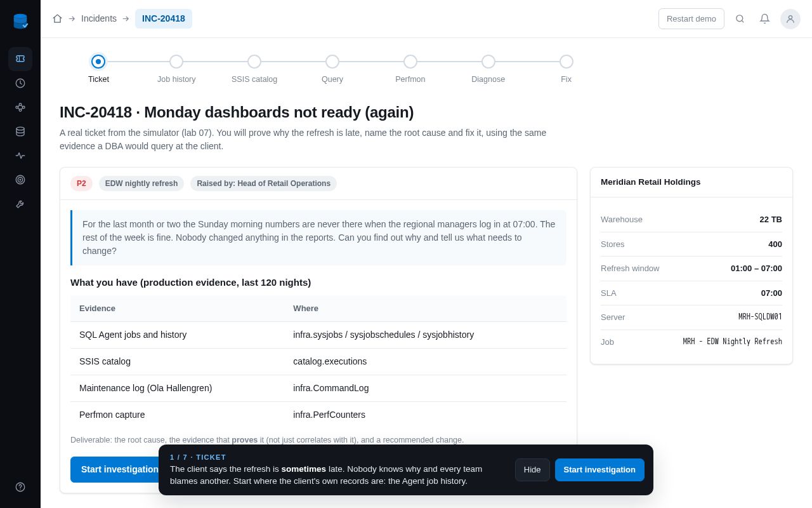Click the infra.CommandLog cell

[331, 388]
